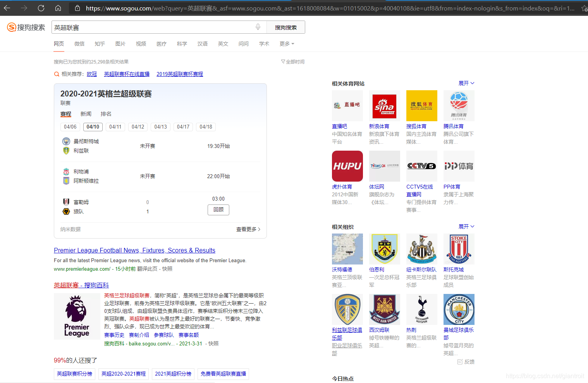
Task: Click the browser forward arrow
Action: 24,8
